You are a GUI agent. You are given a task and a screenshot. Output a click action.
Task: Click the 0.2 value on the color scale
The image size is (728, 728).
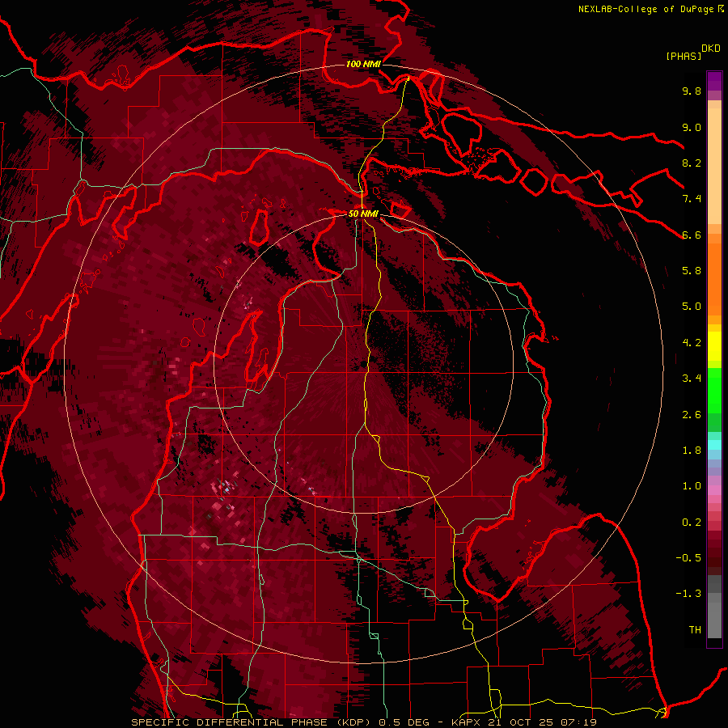(692, 523)
